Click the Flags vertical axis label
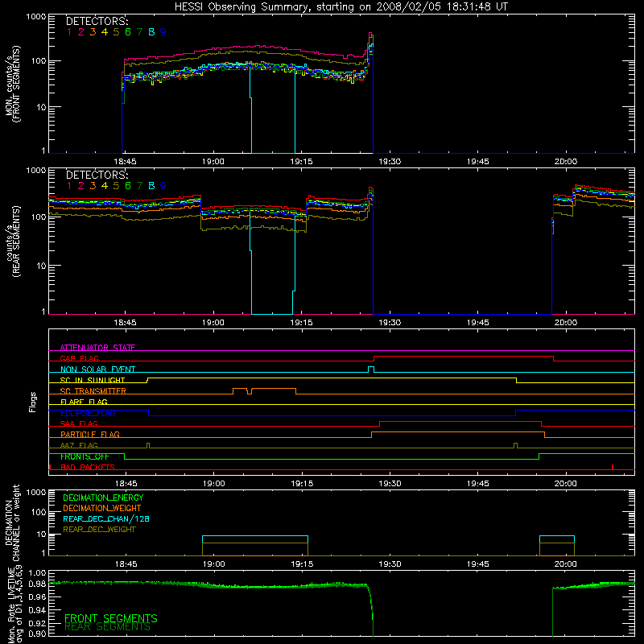The width and height of the screenshot is (644, 644). (x=33, y=402)
